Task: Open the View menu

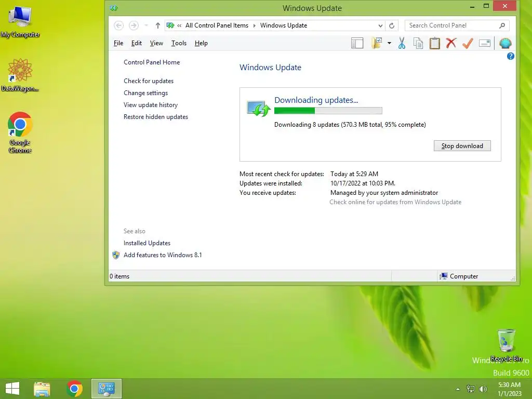Action: coord(156,43)
